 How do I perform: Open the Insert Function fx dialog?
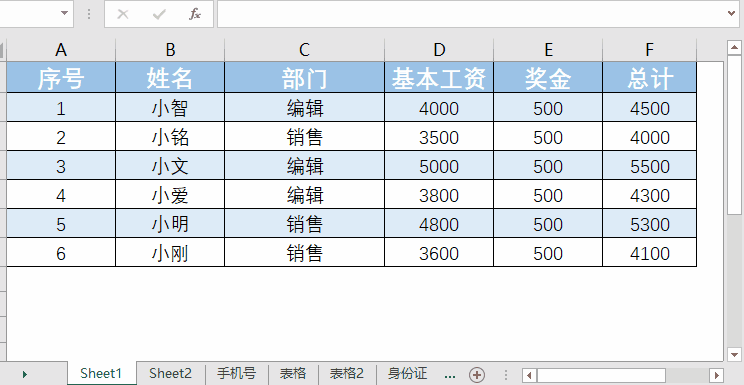195,14
